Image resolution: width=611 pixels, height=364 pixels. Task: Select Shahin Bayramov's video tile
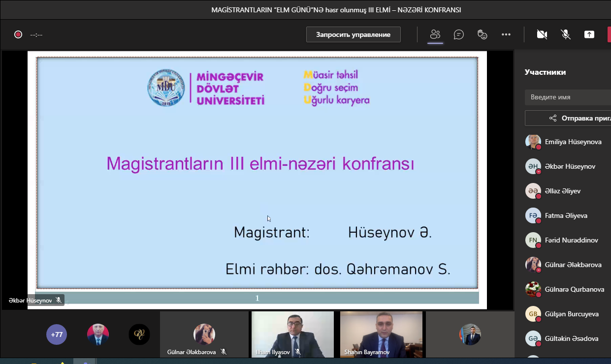pyautogui.click(x=381, y=334)
